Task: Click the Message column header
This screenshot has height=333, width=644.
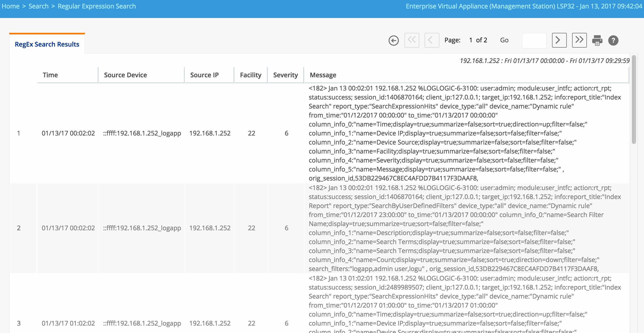Action: 323,75
